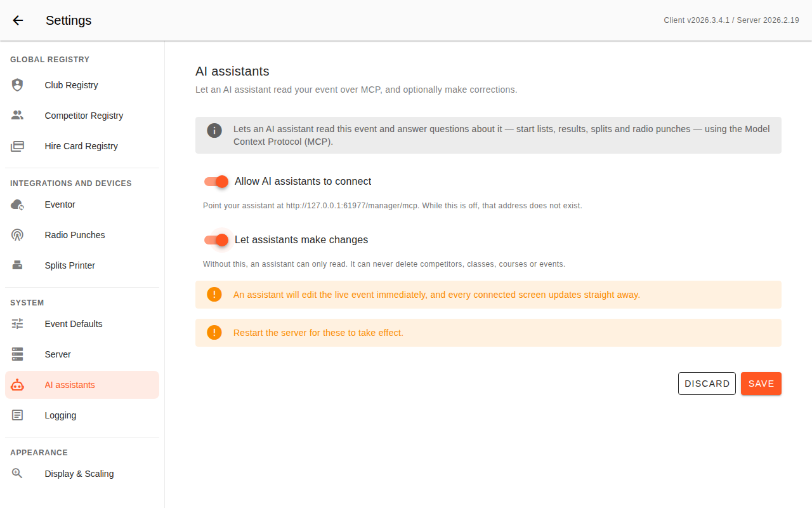Click the back arrow icon
812x508 pixels.
coord(18,20)
